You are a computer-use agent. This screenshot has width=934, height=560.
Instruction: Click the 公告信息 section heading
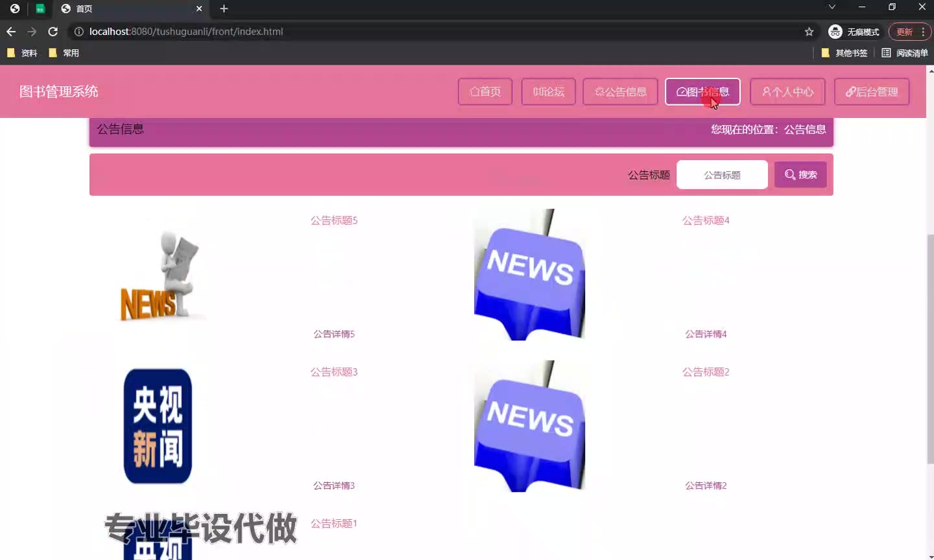(x=121, y=130)
